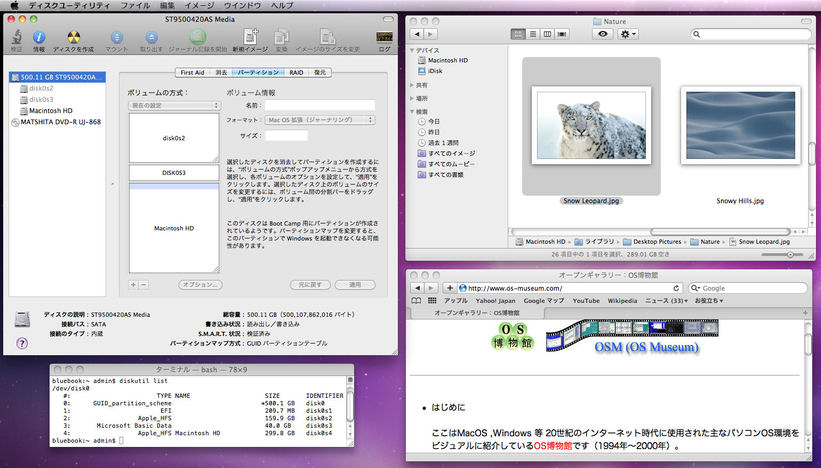
Task: Open お役立ち bookmarks folder dropdown
Action: pyautogui.click(x=709, y=300)
